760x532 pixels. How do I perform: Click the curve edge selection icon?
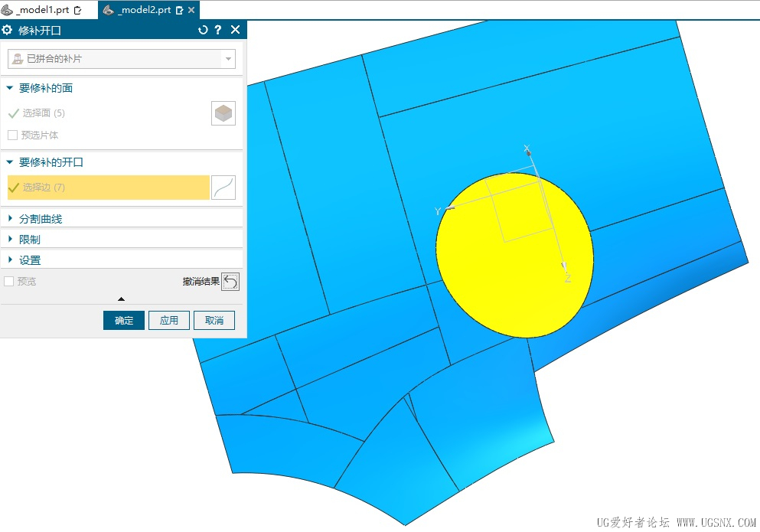click(x=223, y=188)
